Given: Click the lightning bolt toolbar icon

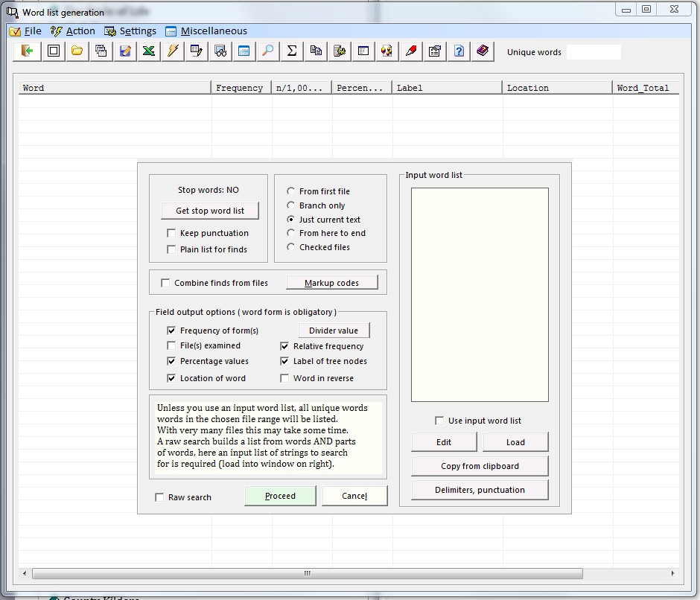Looking at the screenshot, I should 173,51.
